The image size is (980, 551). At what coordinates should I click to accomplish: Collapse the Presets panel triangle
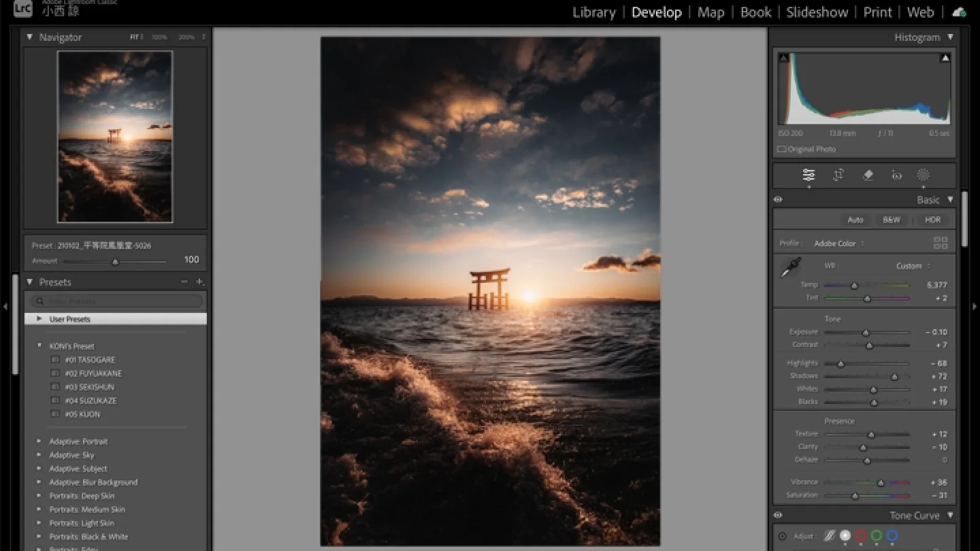coord(29,282)
